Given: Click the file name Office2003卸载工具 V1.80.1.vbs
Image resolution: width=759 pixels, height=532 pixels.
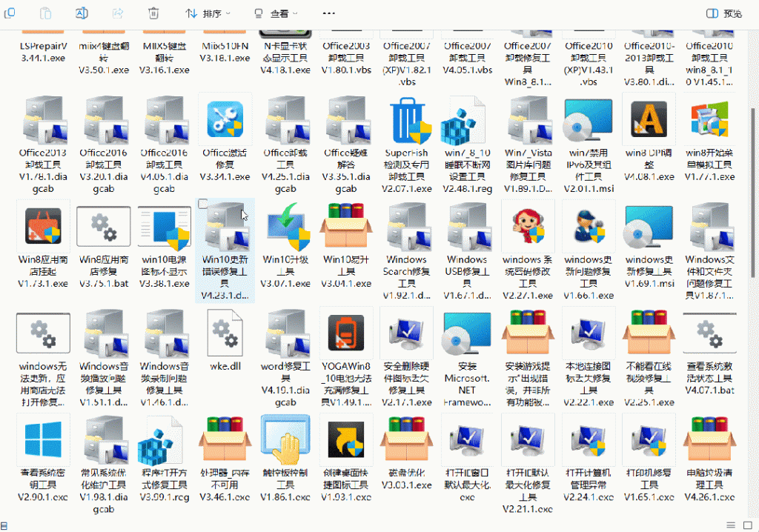Looking at the screenshot, I should pyautogui.click(x=346, y=58).
